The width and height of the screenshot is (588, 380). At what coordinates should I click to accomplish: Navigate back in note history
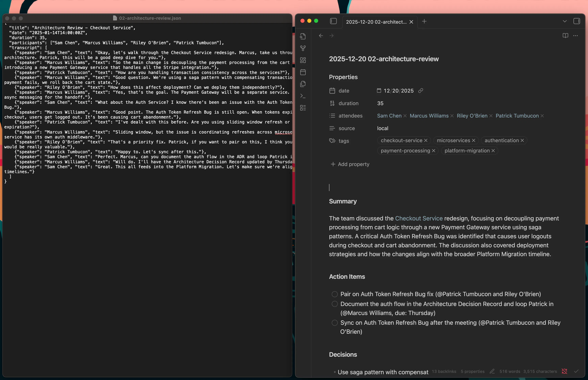(x=321, y=36)
